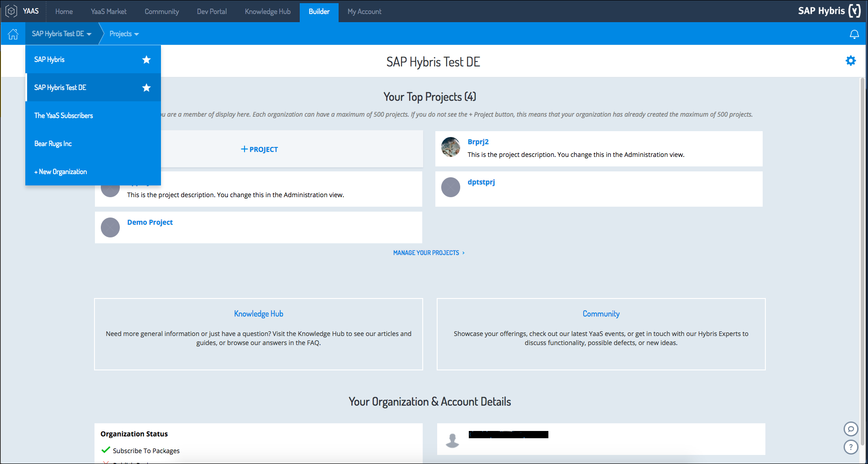Click the Brprj2 project avatar
The width and height of the screenshot is (868, 464).
point(451,147)
